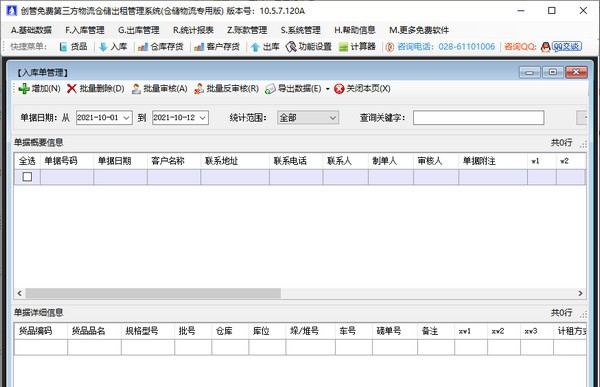Click the red X 批量删除(D) button
The width and height of the screenshot is (600, 387).
(96, 89)
